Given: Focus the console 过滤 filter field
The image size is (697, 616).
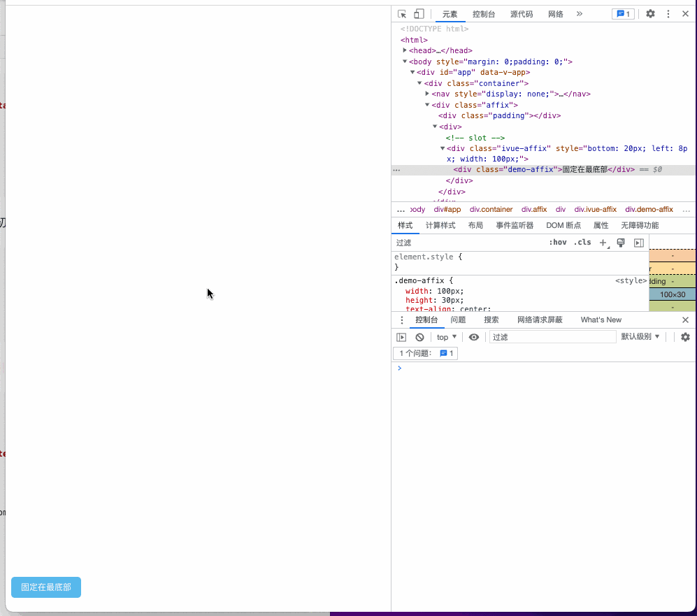Looking at the screenshot, I should click(552, 337).
